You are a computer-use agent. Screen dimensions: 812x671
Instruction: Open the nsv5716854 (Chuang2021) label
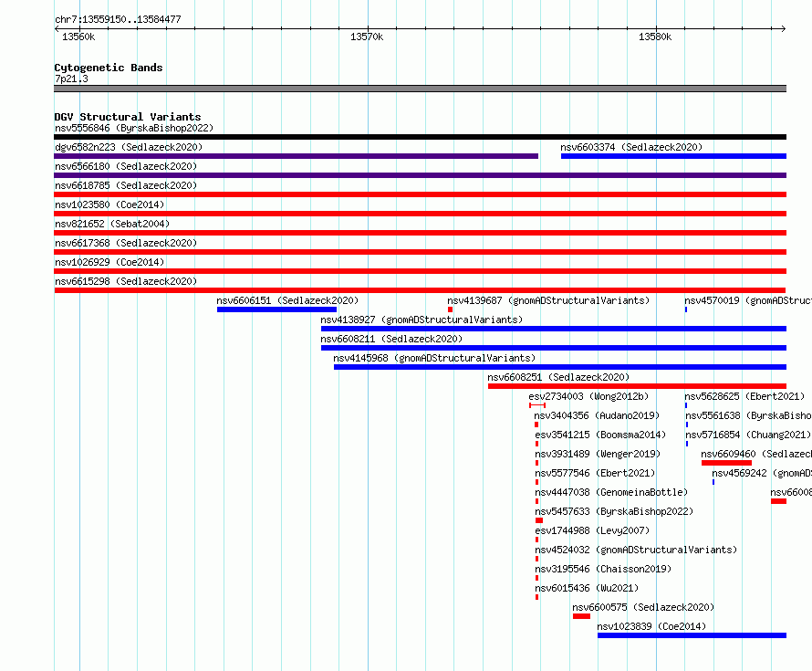pos(748,435)
